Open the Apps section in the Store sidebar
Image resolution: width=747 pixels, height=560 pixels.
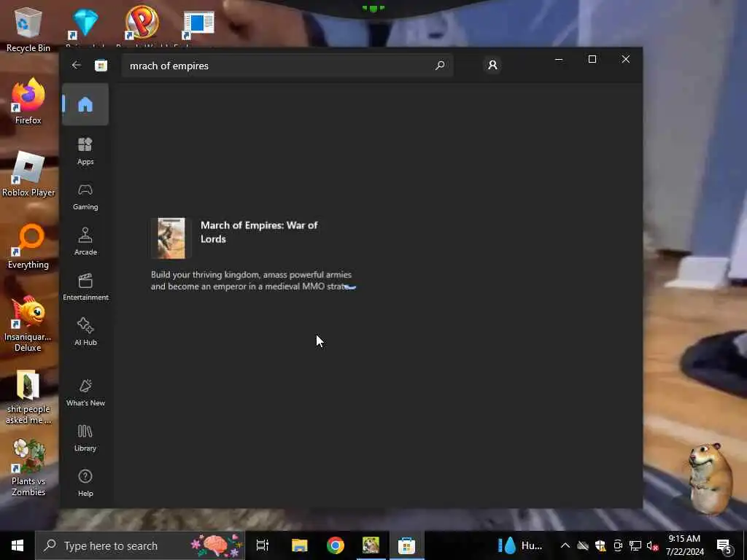(x=85, y=151)
